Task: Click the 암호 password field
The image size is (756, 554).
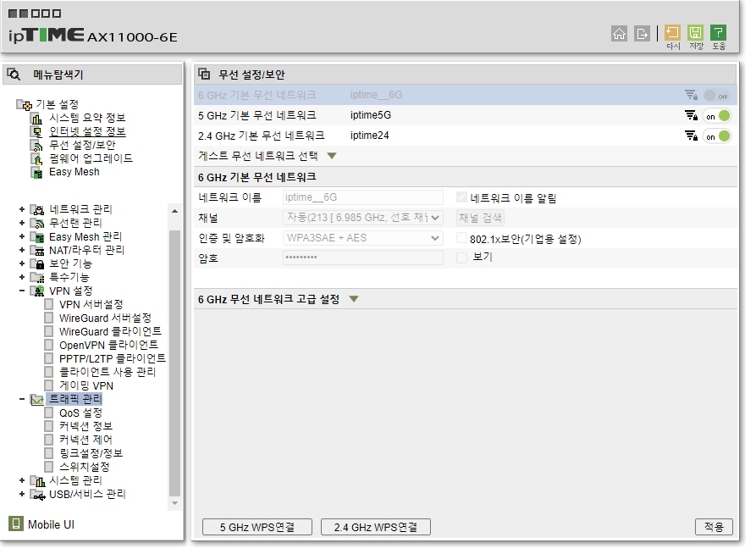Action: [362, 258]
